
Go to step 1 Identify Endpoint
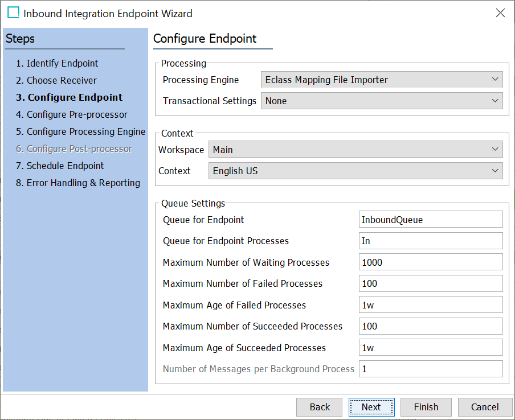coord(57,63)
